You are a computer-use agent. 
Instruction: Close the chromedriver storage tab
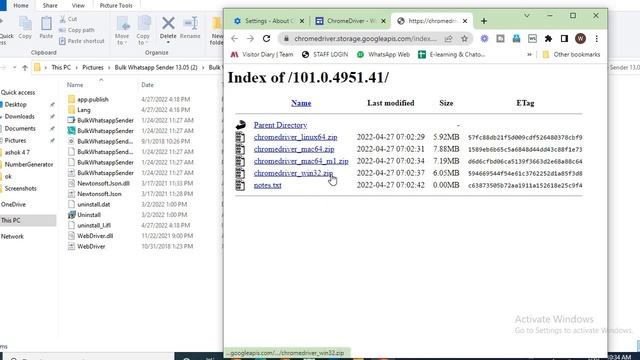pyautogui.click(x=464, y=21)
